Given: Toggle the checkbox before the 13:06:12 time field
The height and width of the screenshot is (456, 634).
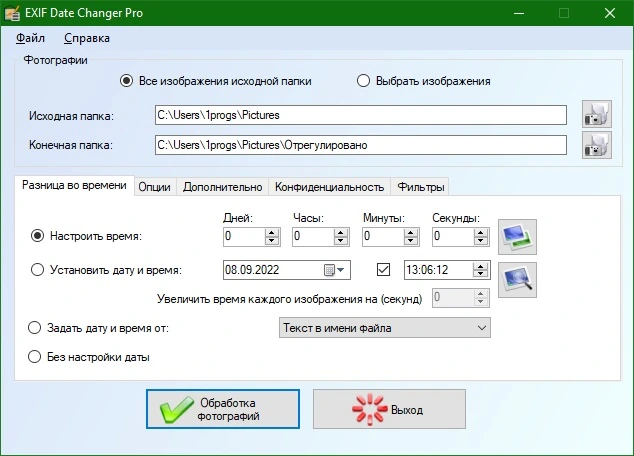Looking at the screenshot, I should [383, 270].
